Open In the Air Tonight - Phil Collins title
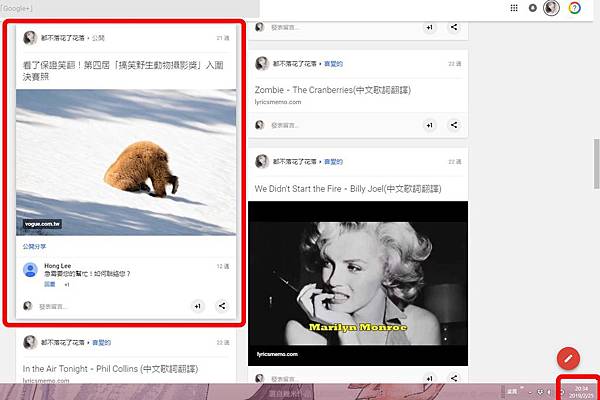 110,369
